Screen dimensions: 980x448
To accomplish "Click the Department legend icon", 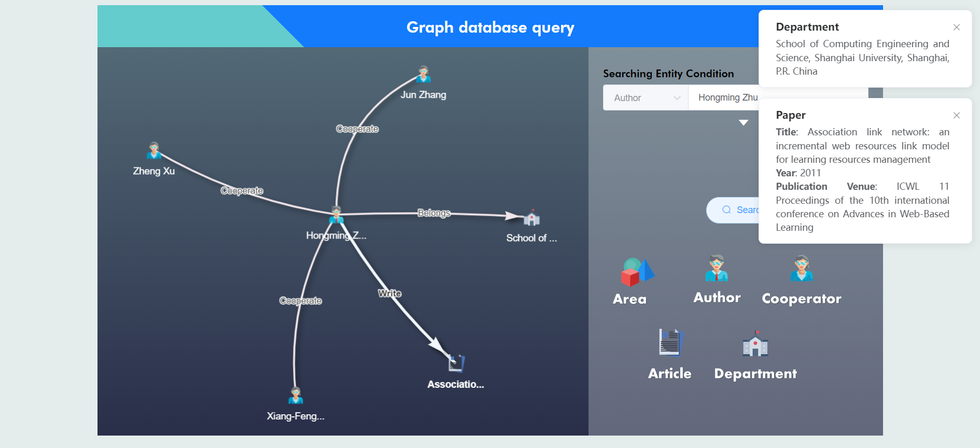I will click(x=755, y=343).
